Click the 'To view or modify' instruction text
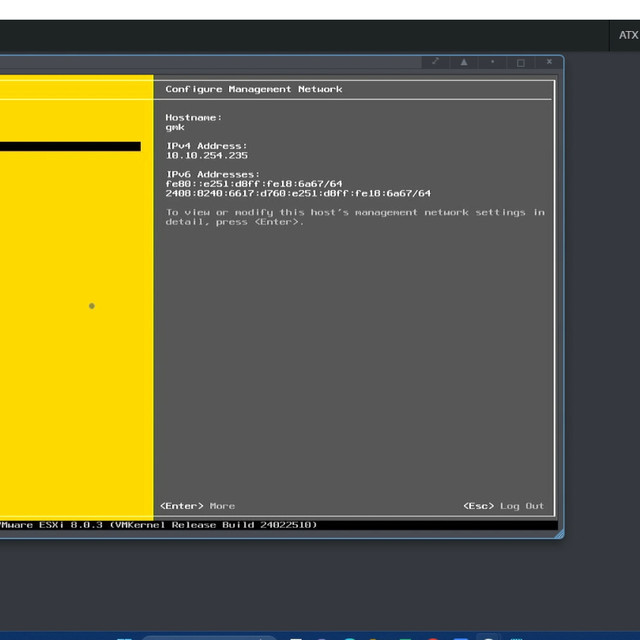This screenshot has width=640, height=640. [355, 217]
